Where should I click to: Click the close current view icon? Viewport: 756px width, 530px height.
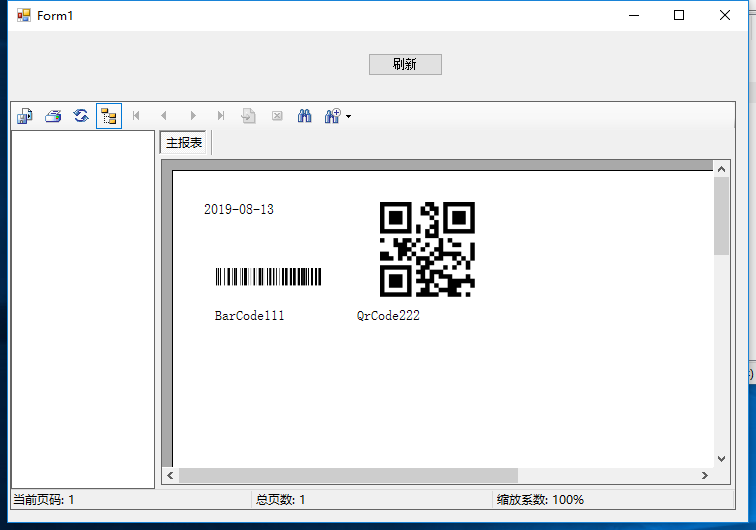277,116
